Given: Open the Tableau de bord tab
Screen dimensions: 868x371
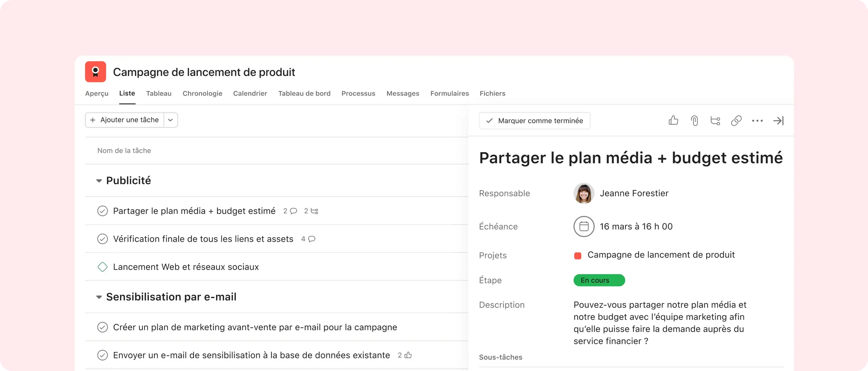Looking at the screenshot, I should coord(304,94).
